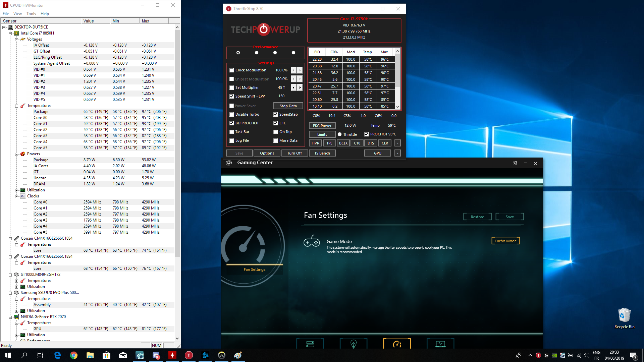Collapse the Intel Core i7 8850H node

pos(10,34)
